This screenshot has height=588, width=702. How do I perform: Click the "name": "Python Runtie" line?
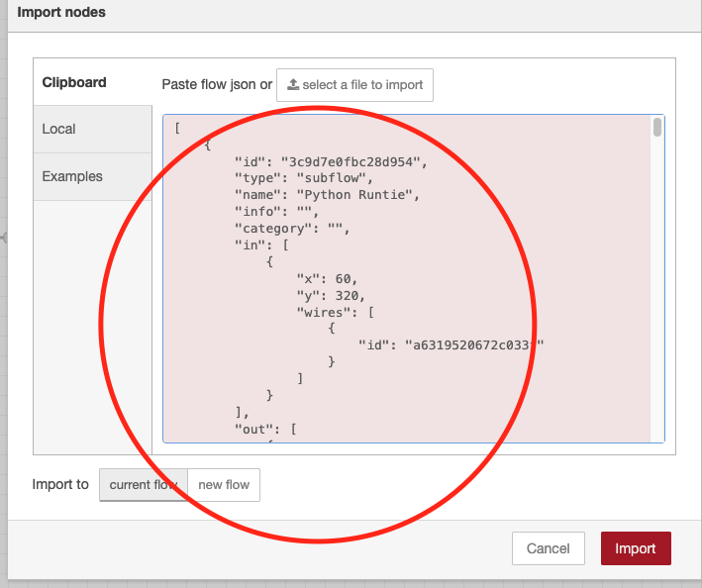[x=327, y=195]
